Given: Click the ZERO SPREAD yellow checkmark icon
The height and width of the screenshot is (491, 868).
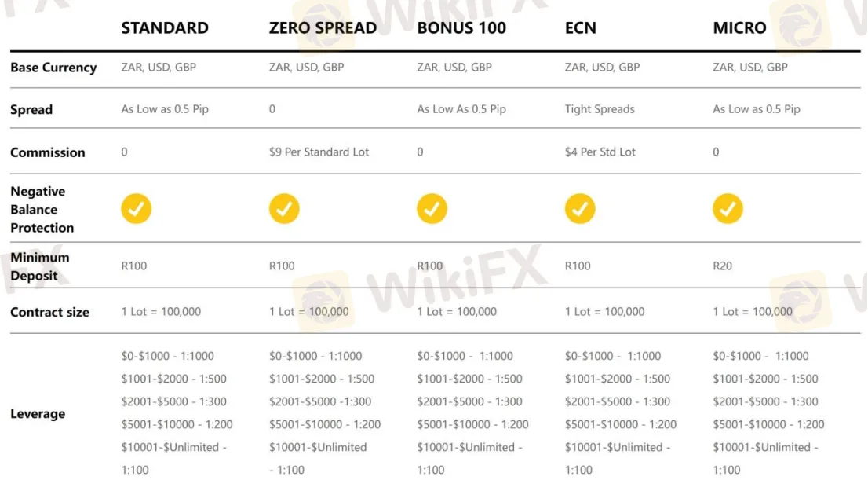Looking at the screenshot, I should pyautogui.click(x=284, y=209).
